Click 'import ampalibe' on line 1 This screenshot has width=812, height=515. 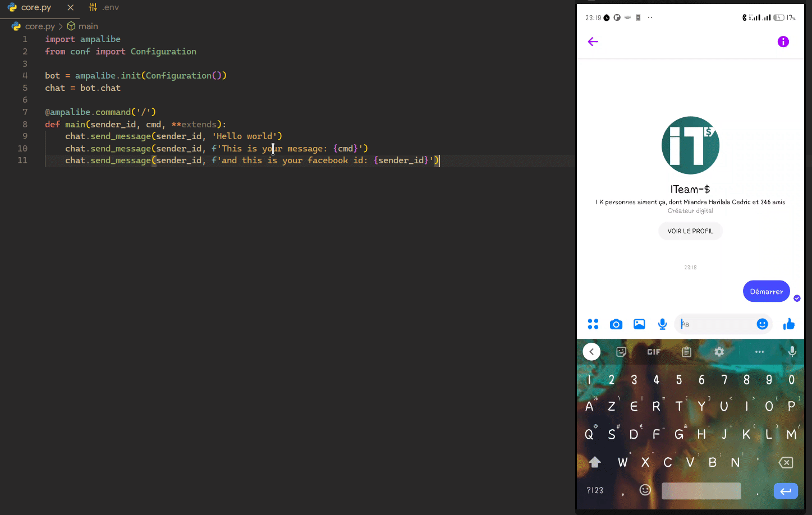coord(82,39)
